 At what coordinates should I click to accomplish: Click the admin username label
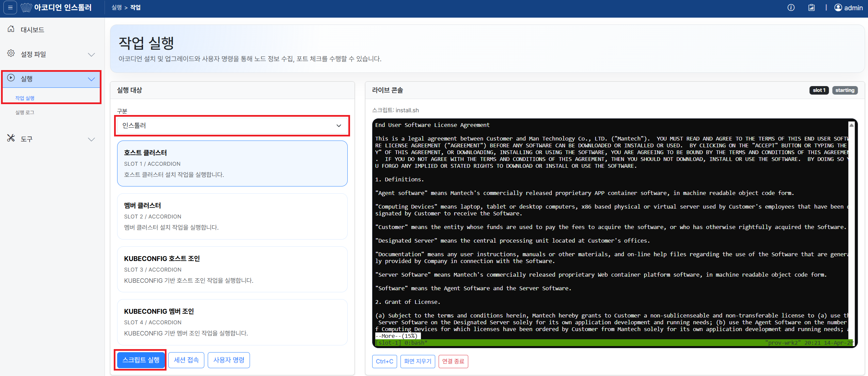pos(853,7)
